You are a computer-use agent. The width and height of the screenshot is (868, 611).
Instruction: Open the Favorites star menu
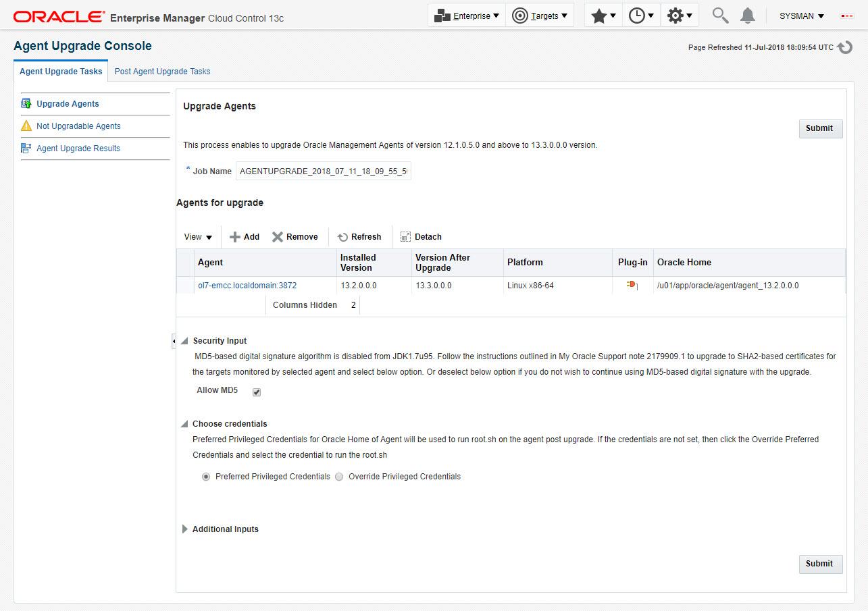coord(603,16)
